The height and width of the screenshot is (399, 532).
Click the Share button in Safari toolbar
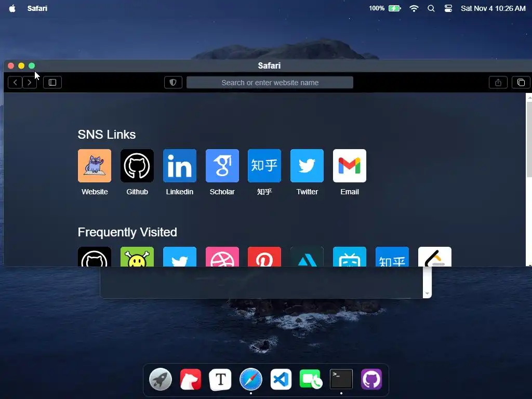coord(498,83)
